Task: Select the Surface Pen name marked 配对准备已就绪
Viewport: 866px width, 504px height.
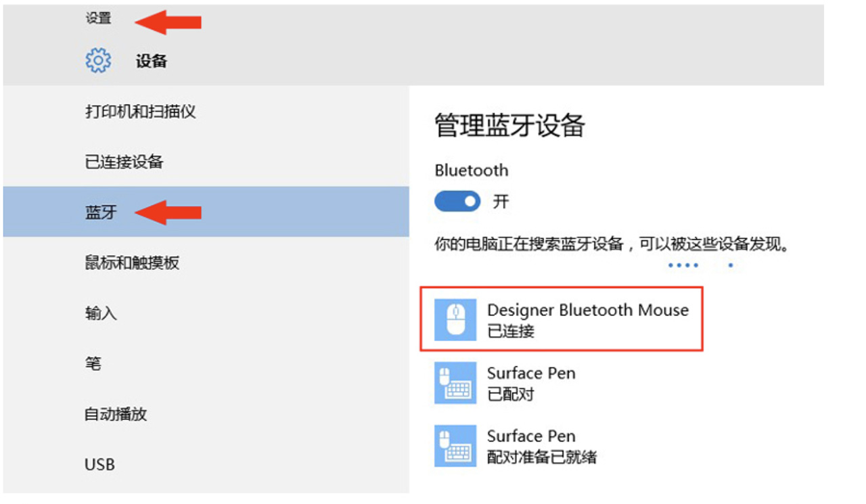Action: (531, 436)
